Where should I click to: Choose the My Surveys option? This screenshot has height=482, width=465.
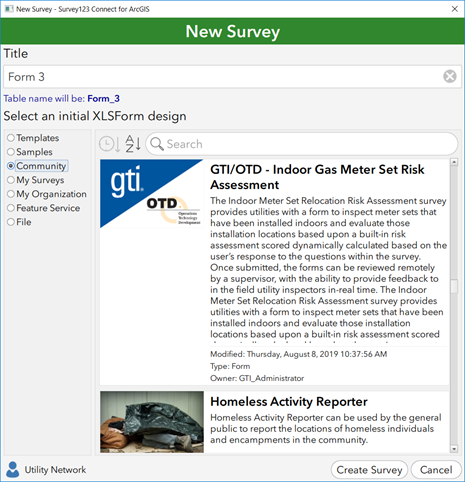pyautogui.click(x=36, y=180)
